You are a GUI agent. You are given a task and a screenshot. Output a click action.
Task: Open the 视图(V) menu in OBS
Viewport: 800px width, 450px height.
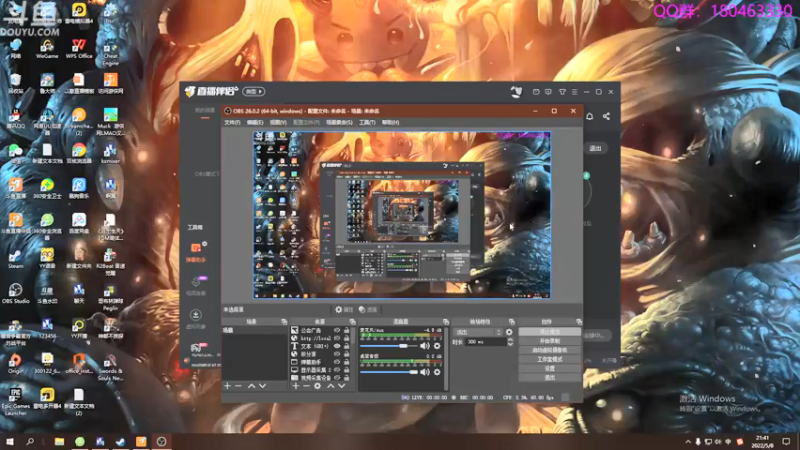[x=278, y=122]
